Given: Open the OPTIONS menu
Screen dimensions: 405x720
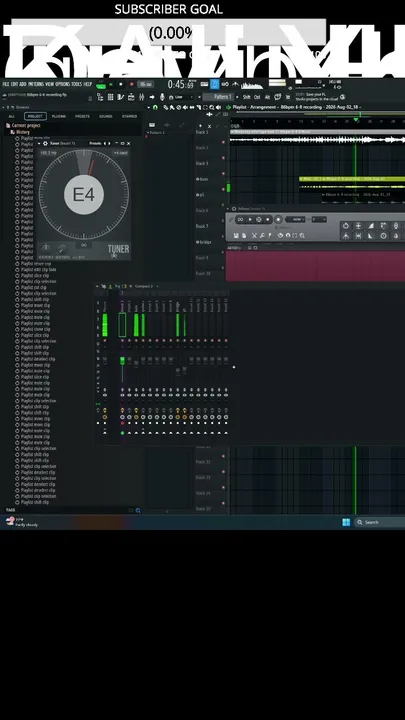Looking at the screenshot, I should pos(62,84).
